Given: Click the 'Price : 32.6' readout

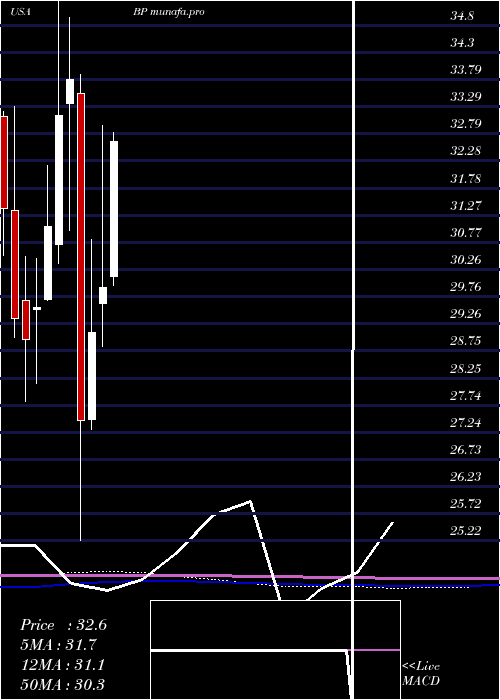Looking at the screenshot, I should coord(63,625).
